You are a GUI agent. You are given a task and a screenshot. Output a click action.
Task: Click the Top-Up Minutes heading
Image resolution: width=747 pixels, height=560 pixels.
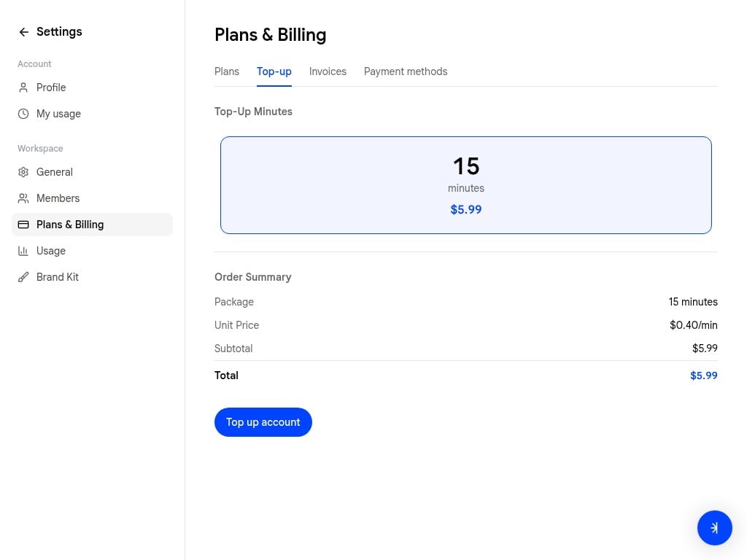pos(253,112)
